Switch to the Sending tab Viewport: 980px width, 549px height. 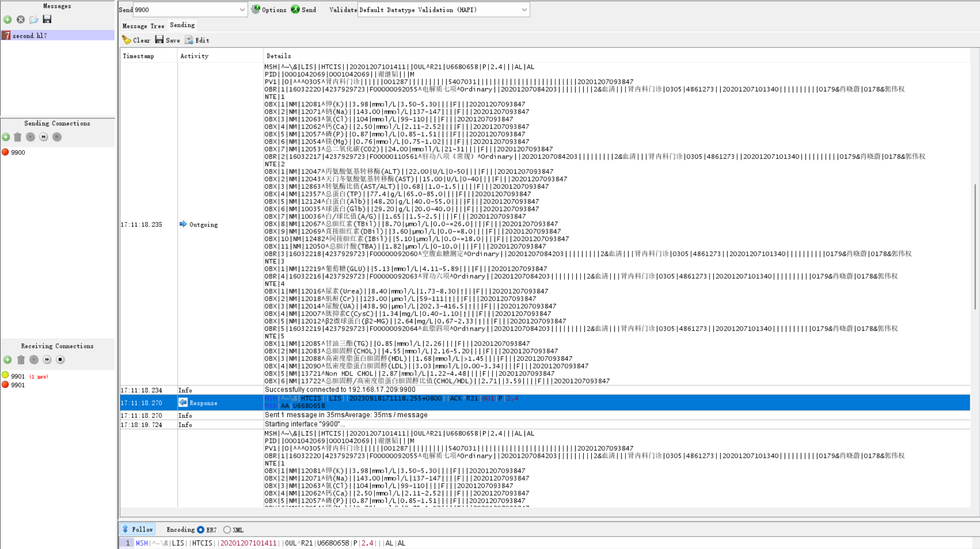[182, 25]
